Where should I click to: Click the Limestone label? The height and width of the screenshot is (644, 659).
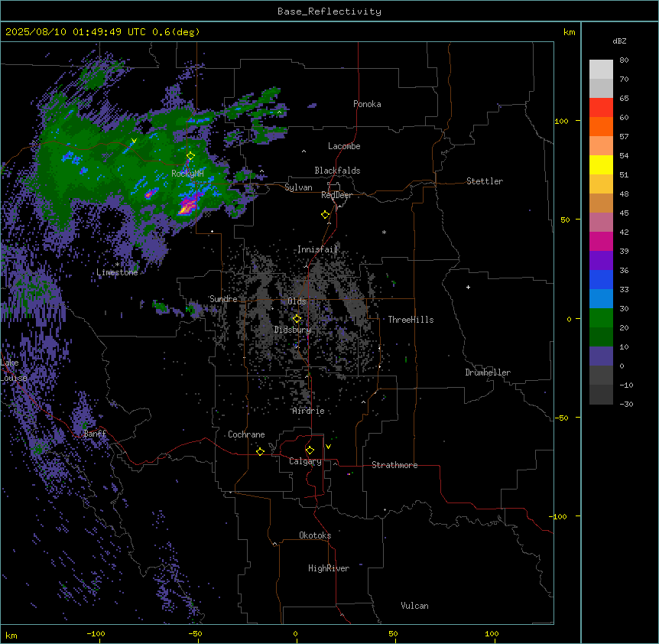117,272
